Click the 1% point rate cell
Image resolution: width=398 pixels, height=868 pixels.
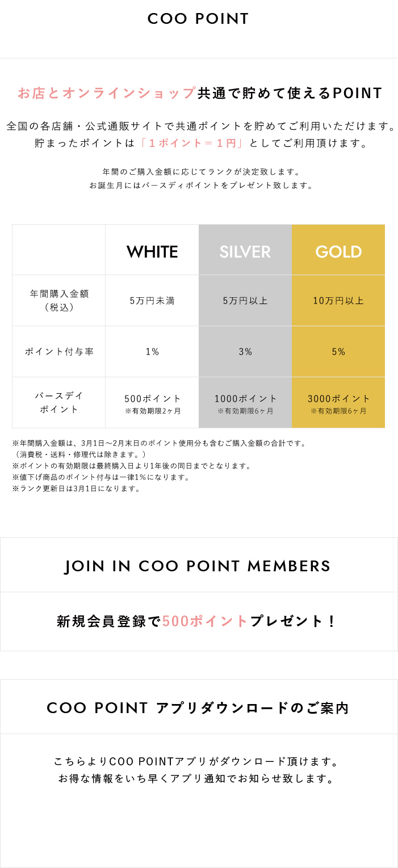click(152, 352)
